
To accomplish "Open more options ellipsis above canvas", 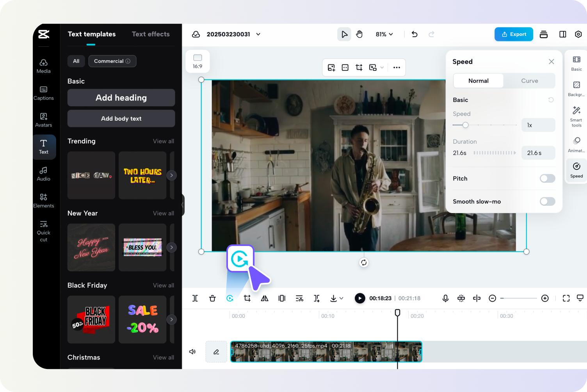I will coord(397,68).
